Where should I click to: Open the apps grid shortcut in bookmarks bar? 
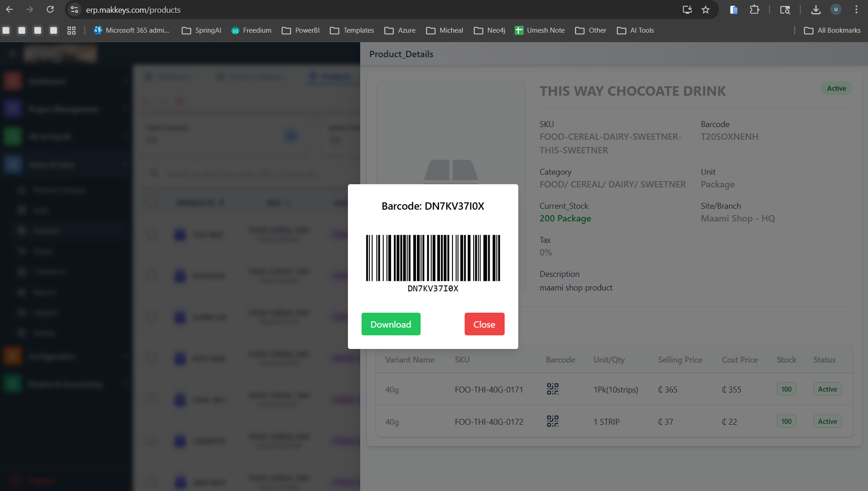[71, 30]
